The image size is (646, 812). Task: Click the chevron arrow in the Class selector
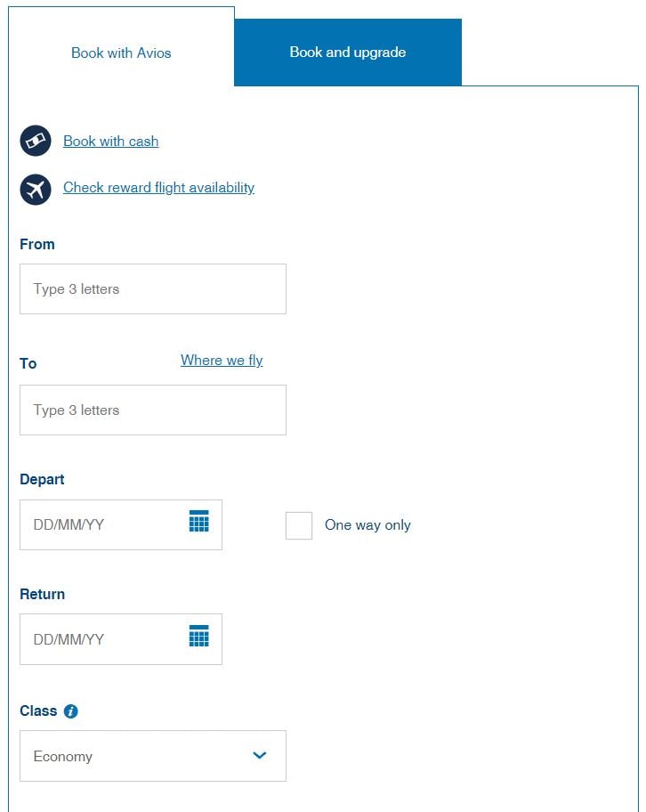tap(259, 756)
